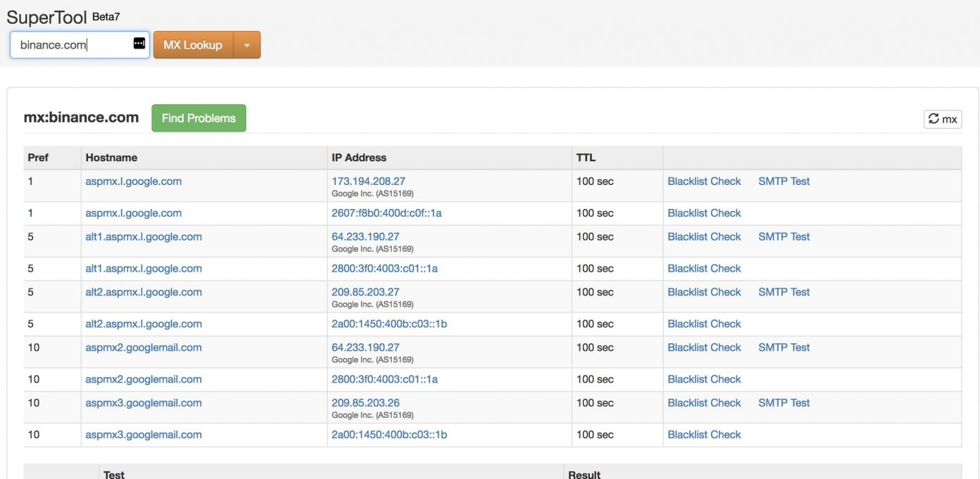Run SMTP Test for aspmx3.googlemail.com
The height and width of the screenshot is (479, 980).
[784, 402]
